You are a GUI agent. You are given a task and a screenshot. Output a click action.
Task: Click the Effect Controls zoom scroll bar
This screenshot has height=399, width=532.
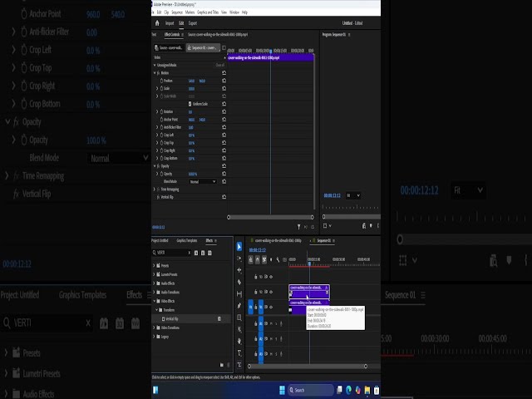click(x=270, y=217)
